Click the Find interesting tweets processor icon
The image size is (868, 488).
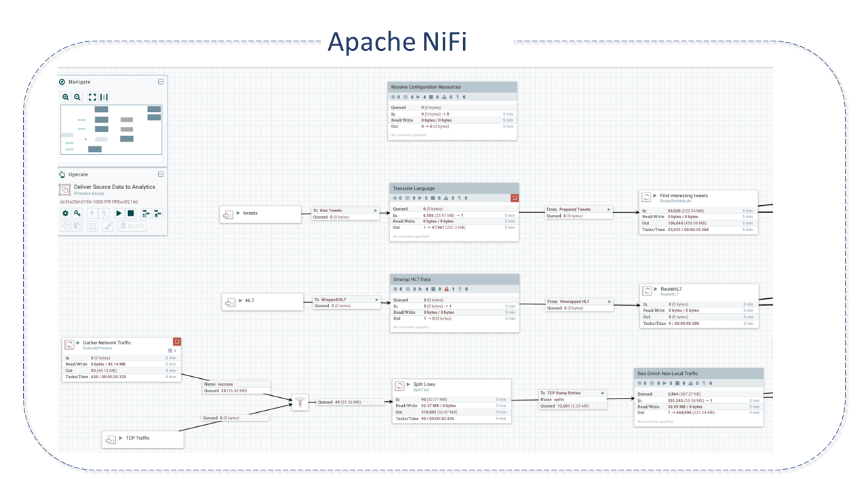point(647,198)
